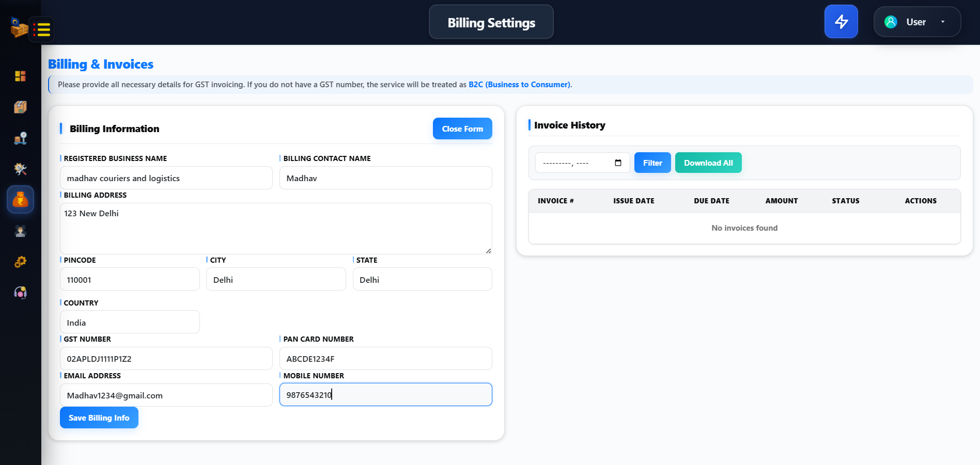Click the Billing Address text area

tap(275, 228)
